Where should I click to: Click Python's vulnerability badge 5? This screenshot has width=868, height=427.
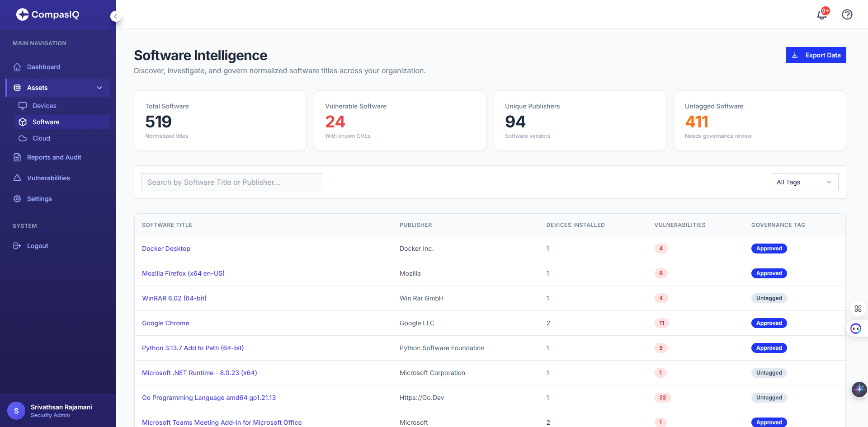(x=661, y=348)
